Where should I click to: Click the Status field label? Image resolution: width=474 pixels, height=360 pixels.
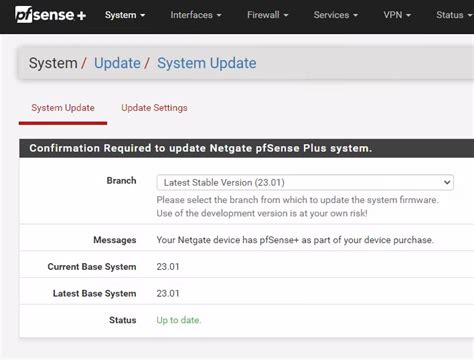click(x=123, y=320)
